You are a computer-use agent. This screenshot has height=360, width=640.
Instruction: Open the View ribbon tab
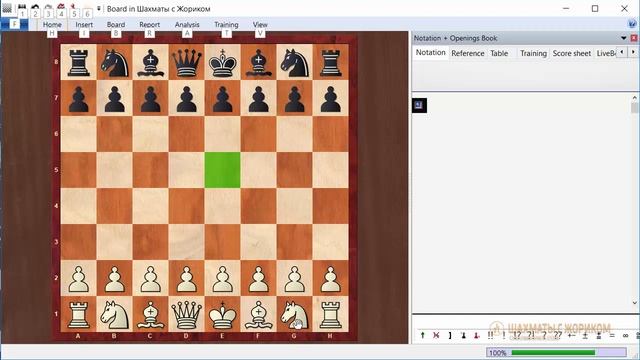[260, 24]
